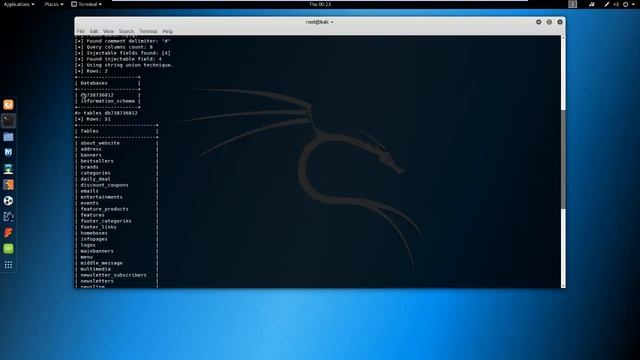Click the infopages table row
The height and width of the screenshot is (360, 640).
click(94, 239)
